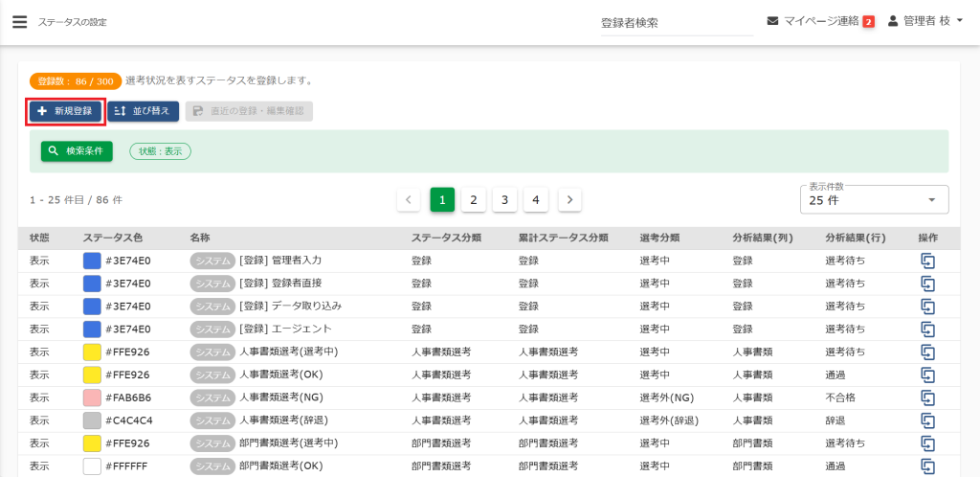This screenshot has width=980, height=477.
Task: Click the マイページ連絡 mail icon
Action: [772, 21]
